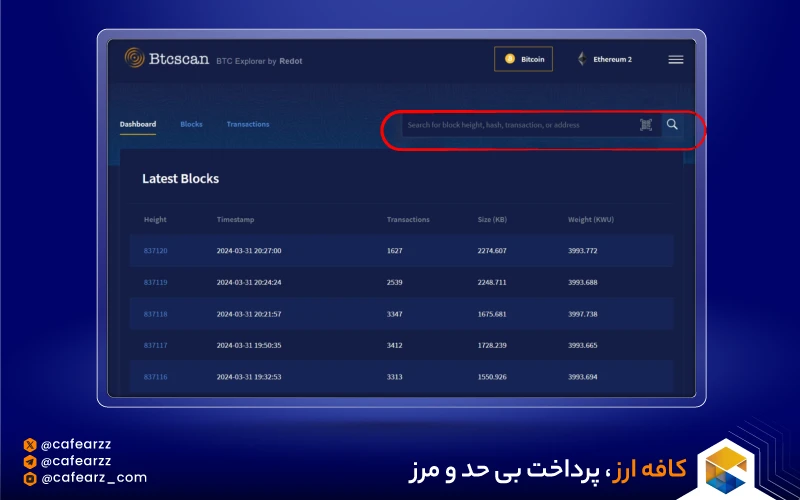This screenshot has height=500, width=800.
Task: Go to the Transactions tab
Action: click(x=248, y=124)
